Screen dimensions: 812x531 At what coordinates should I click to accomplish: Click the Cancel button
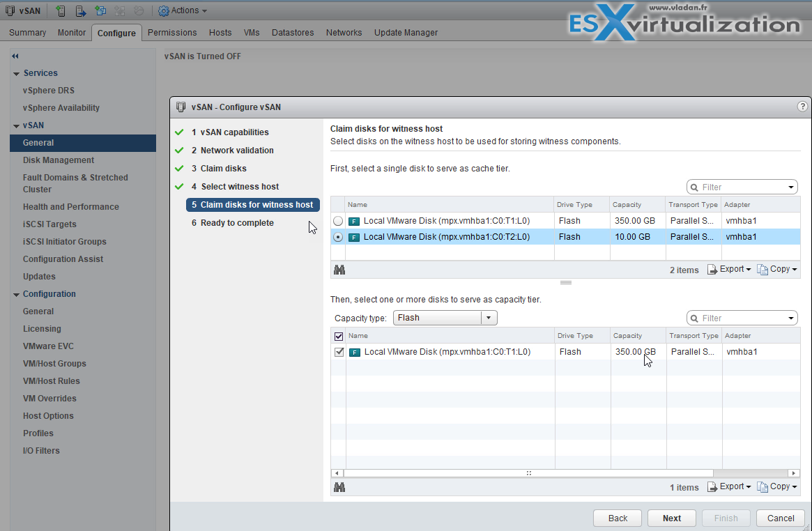coord(781,518)
